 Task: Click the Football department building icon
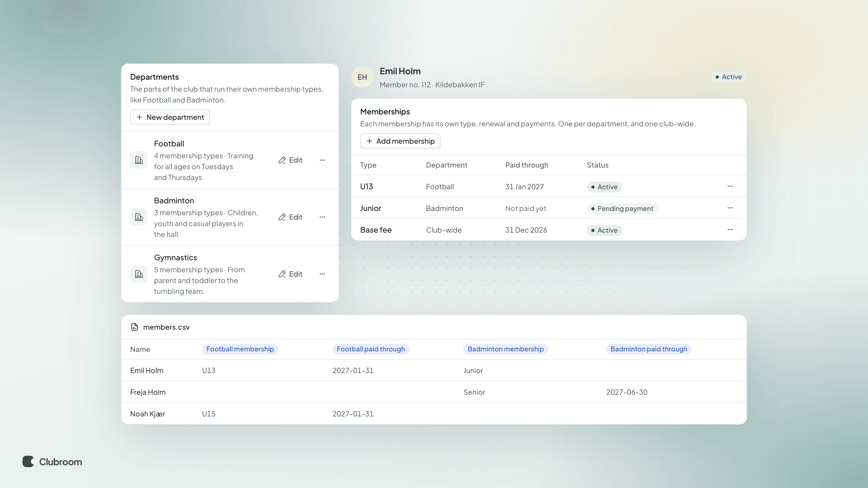click(x=139, y=160)
